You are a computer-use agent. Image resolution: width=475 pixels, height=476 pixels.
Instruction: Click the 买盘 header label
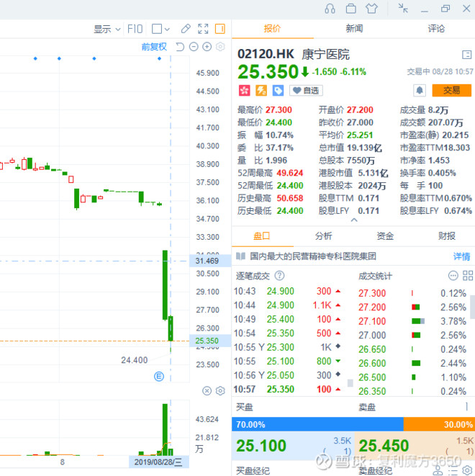point(245,407)
